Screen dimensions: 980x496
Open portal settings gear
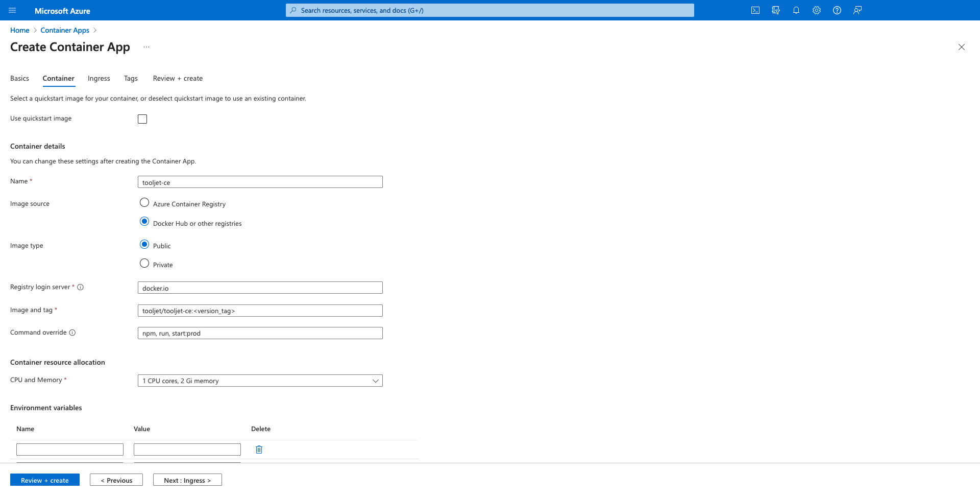(817, 10)
